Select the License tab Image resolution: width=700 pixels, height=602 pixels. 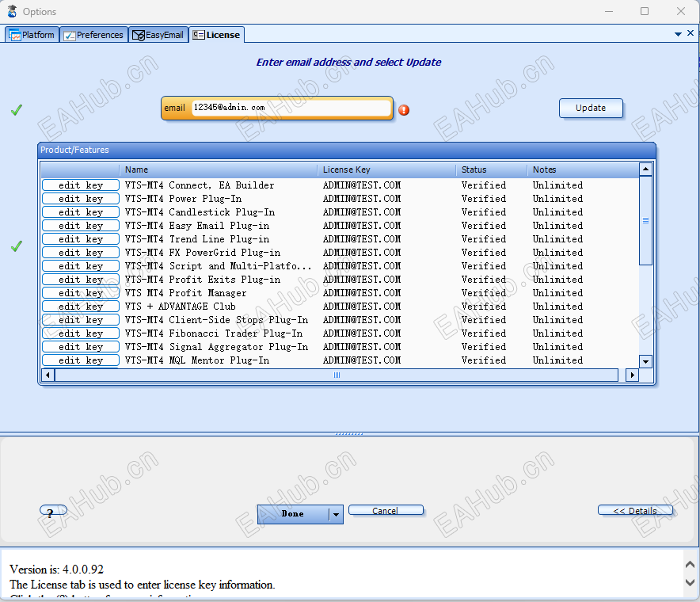216,35
